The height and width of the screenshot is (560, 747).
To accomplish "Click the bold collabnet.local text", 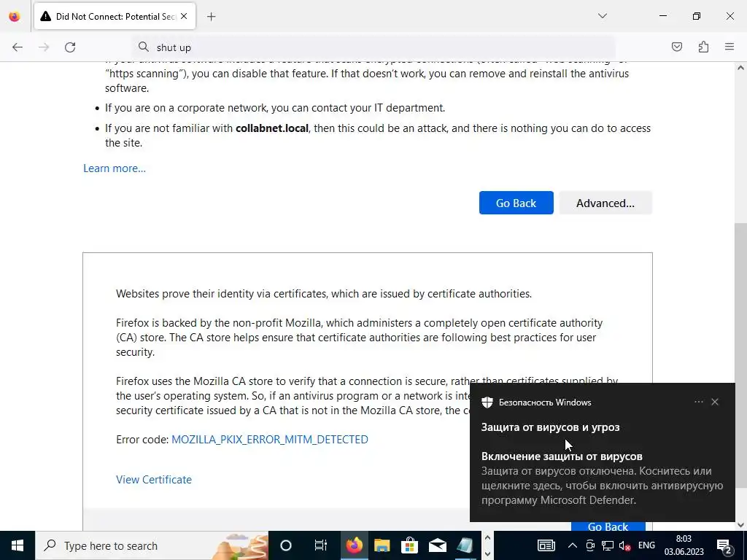I will tap(272, 128).
